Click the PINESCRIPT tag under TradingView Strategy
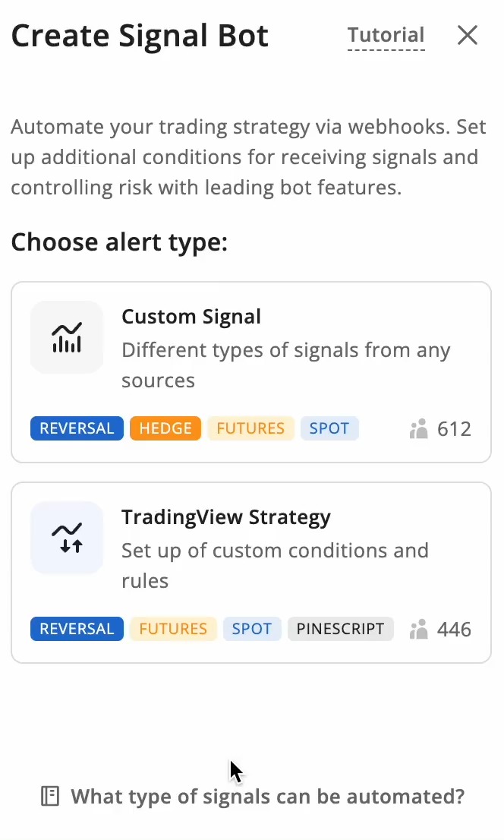The width and height of the screenshot is (504, 840). (340, 629)
